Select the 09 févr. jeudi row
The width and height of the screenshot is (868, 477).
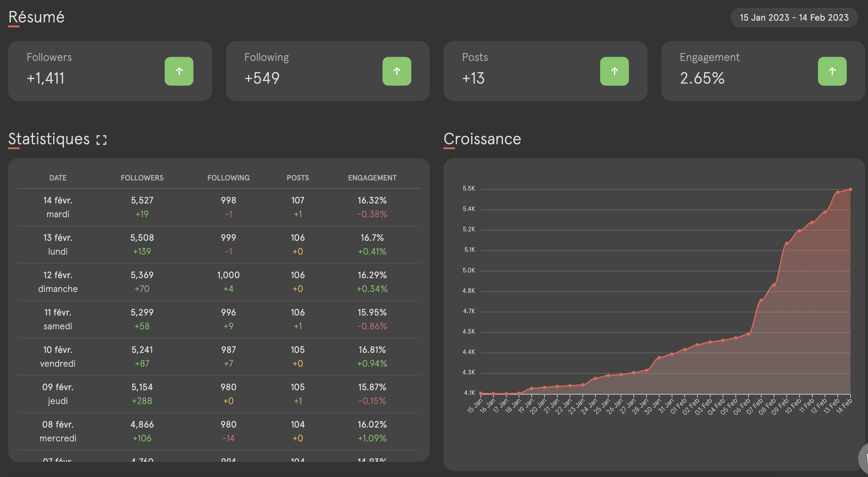[x=57, y=393]
